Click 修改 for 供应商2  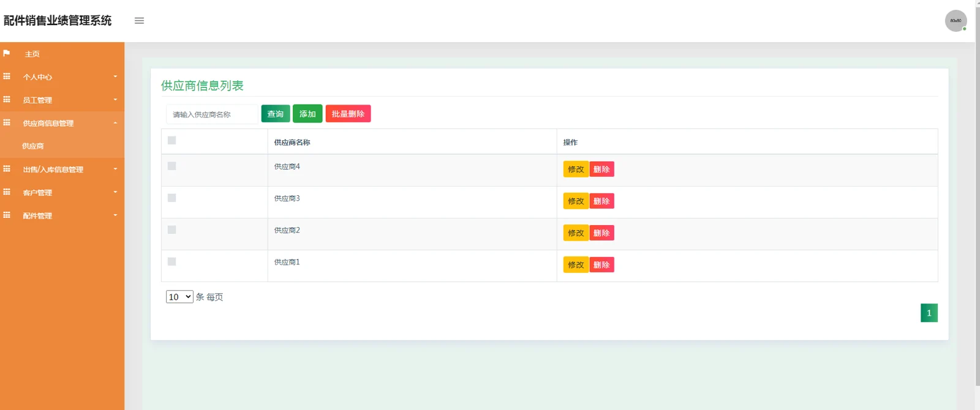coord(576,233)
